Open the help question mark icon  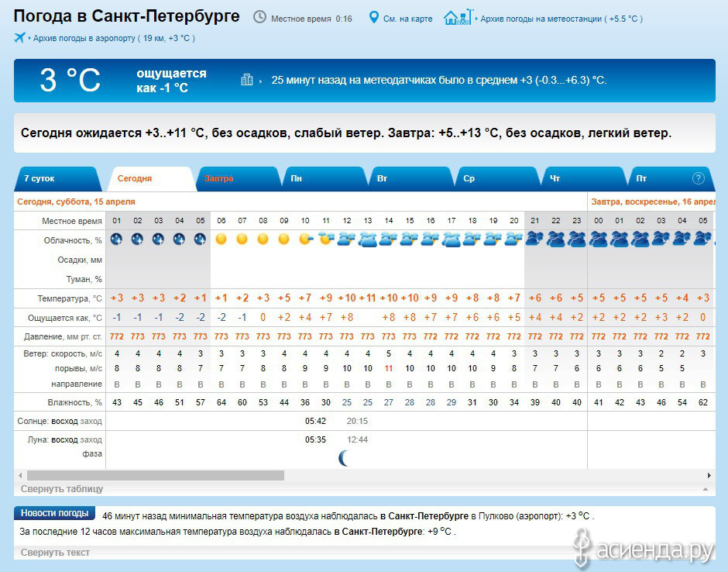click(699, 178)
